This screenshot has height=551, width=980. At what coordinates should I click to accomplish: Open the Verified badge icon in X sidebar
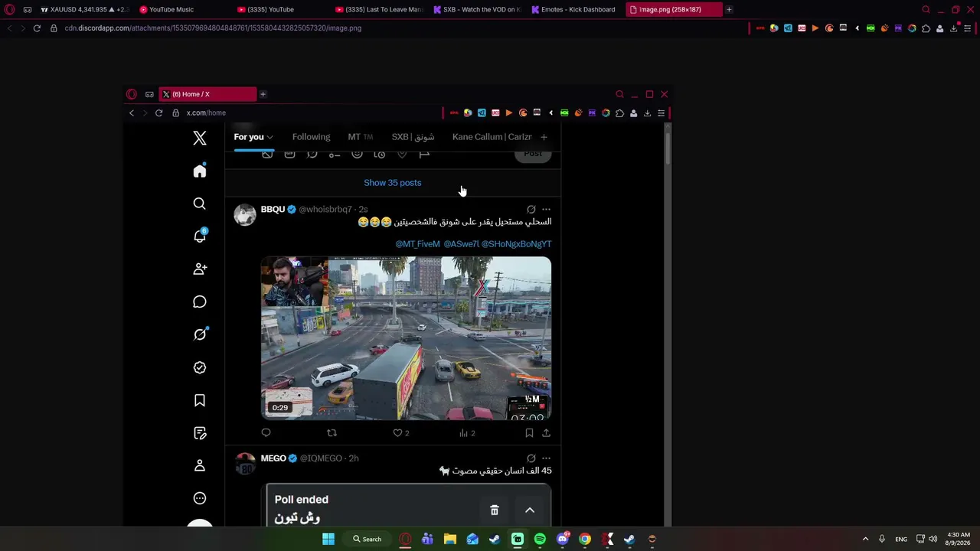(200, 367)
